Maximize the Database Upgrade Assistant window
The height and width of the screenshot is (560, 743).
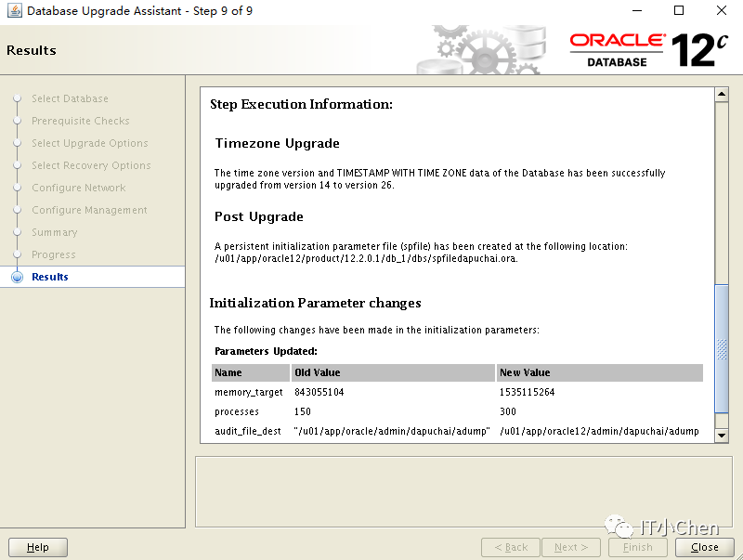tap(679, 10)
